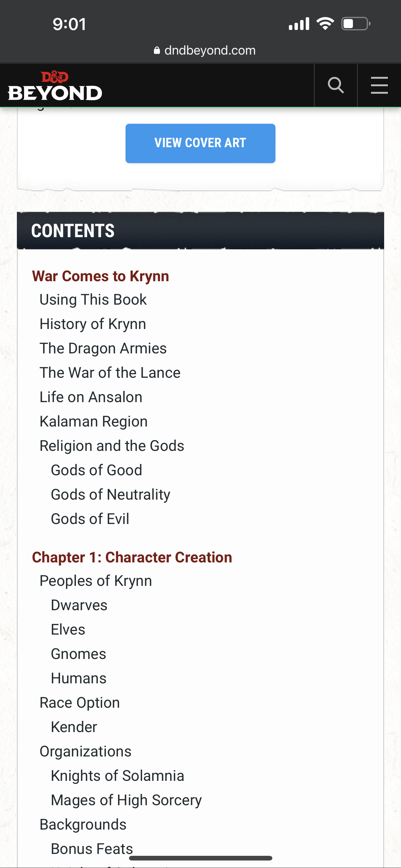
Task: Open the Kender race option
Action: click(x=74, y=727)
